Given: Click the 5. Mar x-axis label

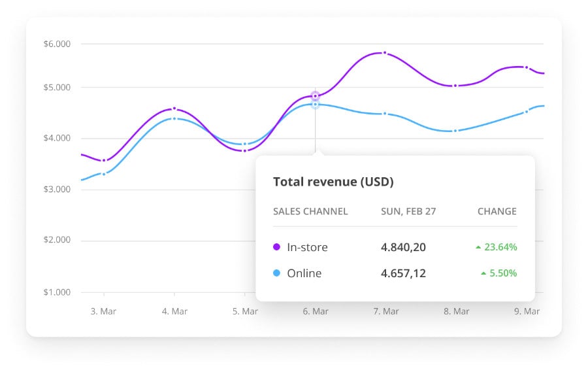Looking at the screenshot, I should [245, 312].
